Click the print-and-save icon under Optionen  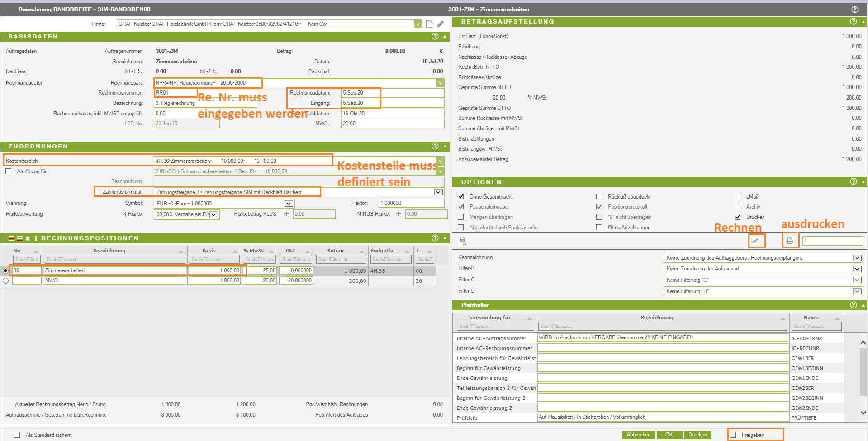pos(463,241)
